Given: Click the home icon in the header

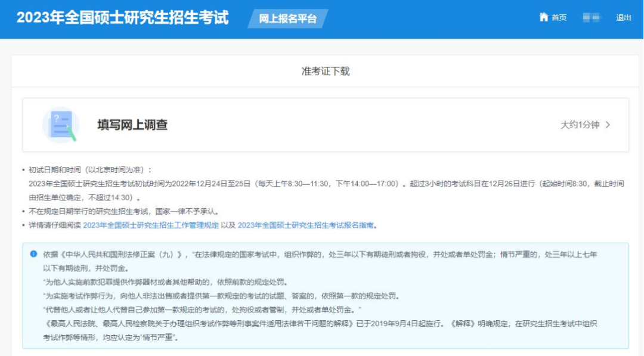Looking at the screenshot, I should click(543, 17).
